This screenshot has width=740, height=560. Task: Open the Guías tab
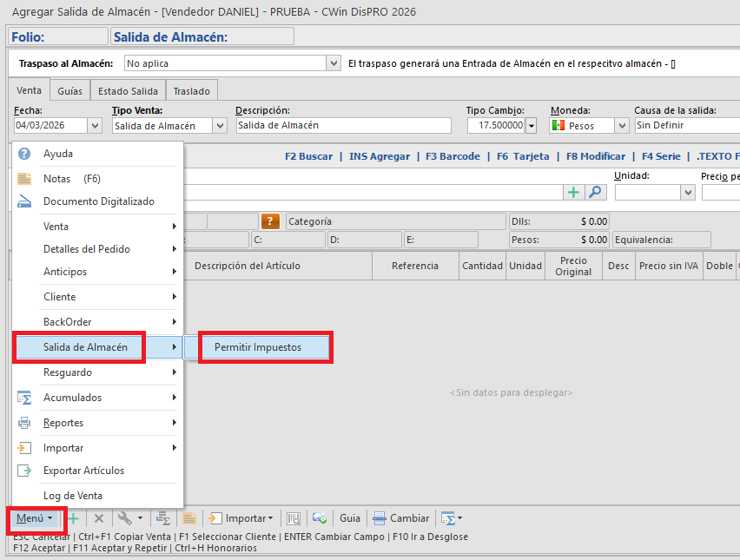[69, 91]
